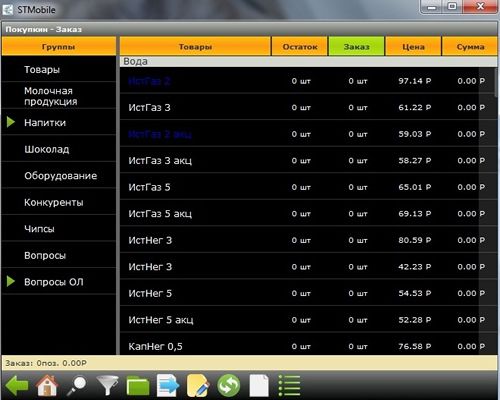Click the Группы header button
The image size is (500, 400).
point(59,46)
